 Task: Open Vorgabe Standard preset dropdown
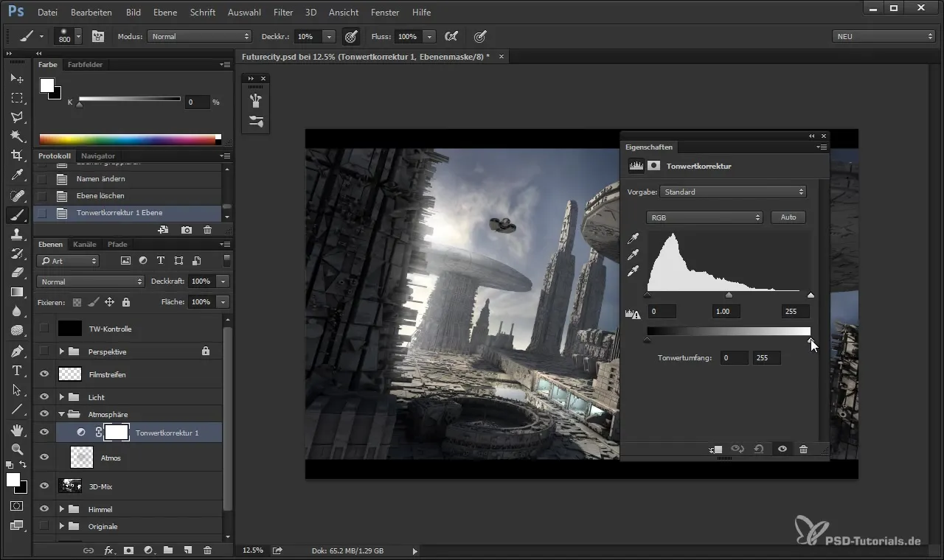[733, 192]
